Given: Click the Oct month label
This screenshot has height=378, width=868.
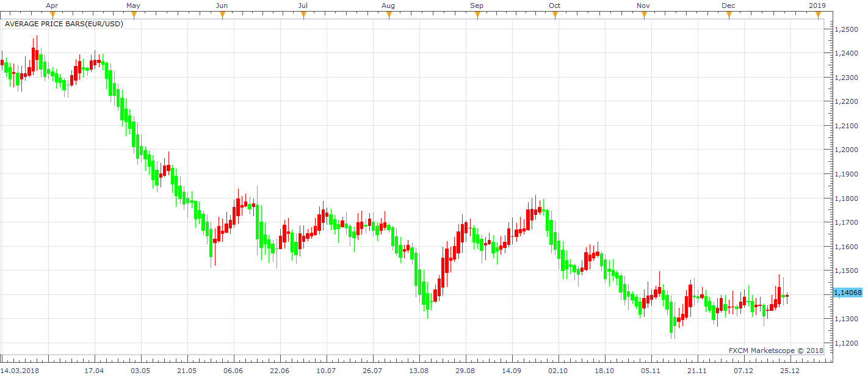Looking at the screenshot, I should [x=554, y=5].
